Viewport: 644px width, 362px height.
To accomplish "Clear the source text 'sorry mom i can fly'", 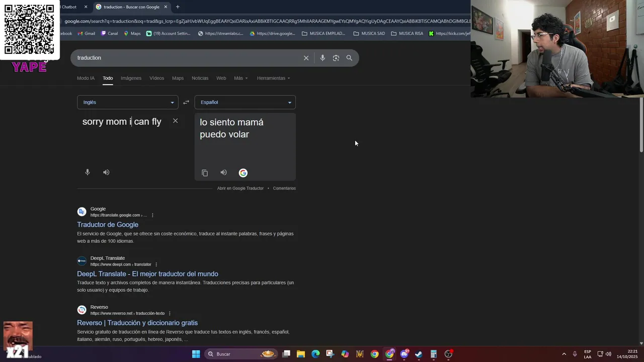I will pyautogui.click(x=175, y=121).
